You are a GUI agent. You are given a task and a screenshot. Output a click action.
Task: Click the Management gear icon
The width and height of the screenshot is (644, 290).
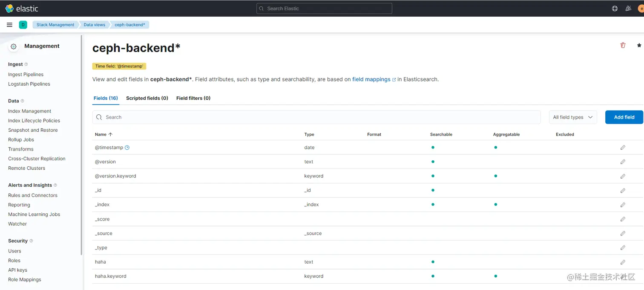(x=14, y=46)
